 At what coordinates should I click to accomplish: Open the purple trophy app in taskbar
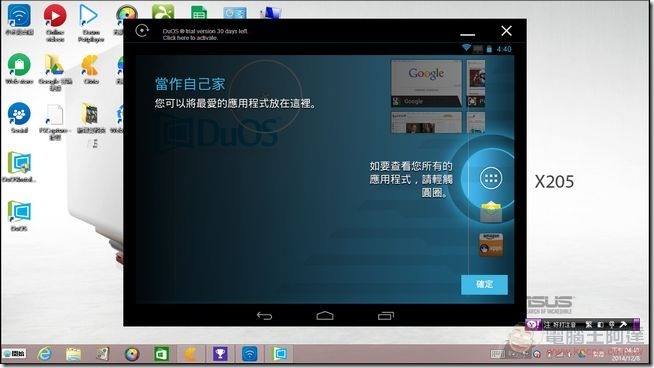(x=220, y=354)
